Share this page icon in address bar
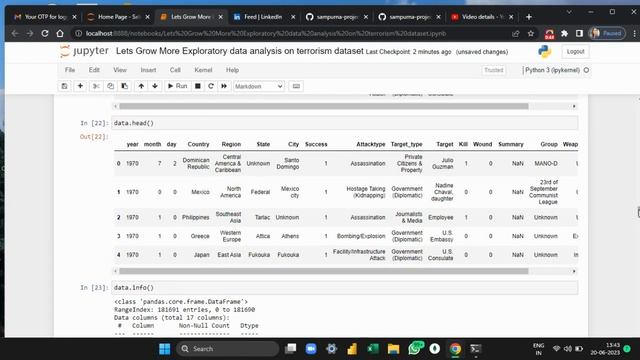 click(516, 33)
